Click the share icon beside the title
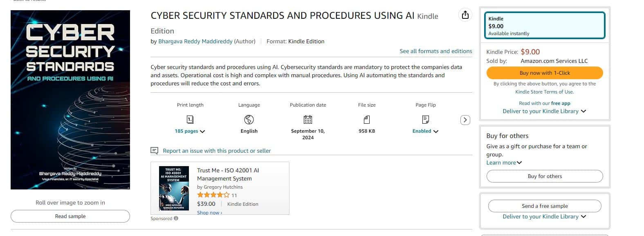 point(465,15)
